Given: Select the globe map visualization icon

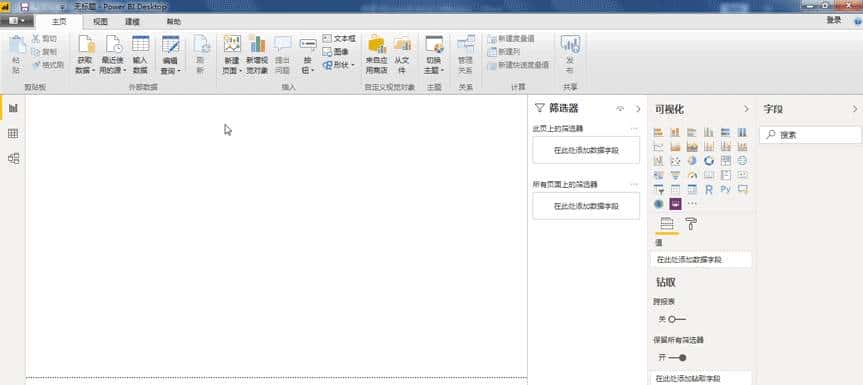Looking at the screenshot, I should [x=742, y=161].
